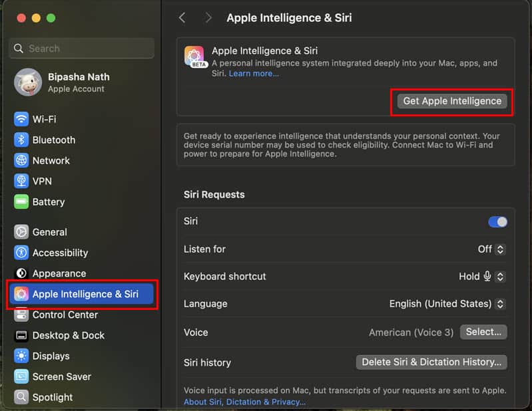Open the Listen for dropdown

pyautogui.click(x=492, y=249)
